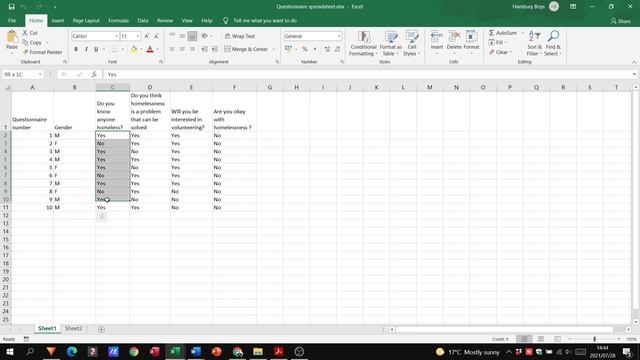
Task: Click the Font Color A icon
Action: (x=150, y=49)
